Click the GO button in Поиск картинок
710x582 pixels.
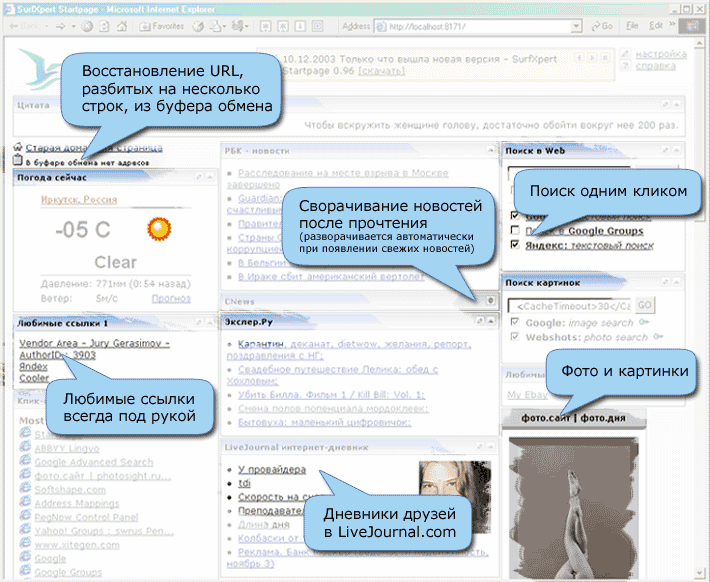click(644, 305)
